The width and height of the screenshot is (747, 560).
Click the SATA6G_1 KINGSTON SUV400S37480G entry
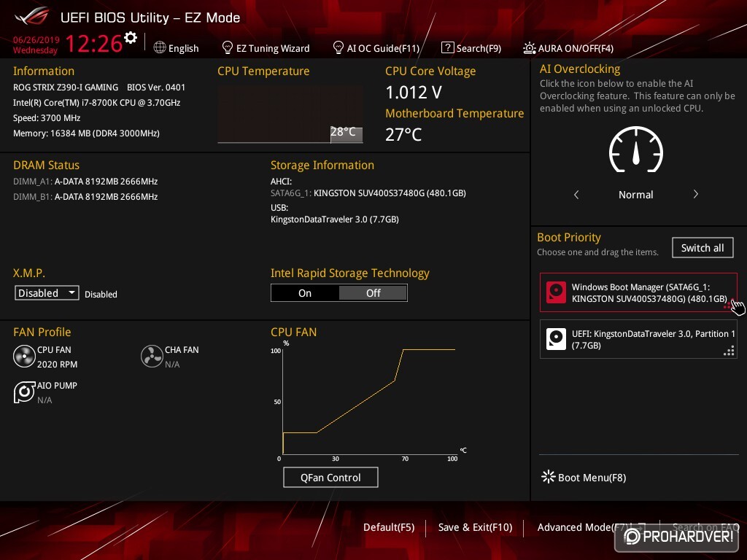point(368,192)
